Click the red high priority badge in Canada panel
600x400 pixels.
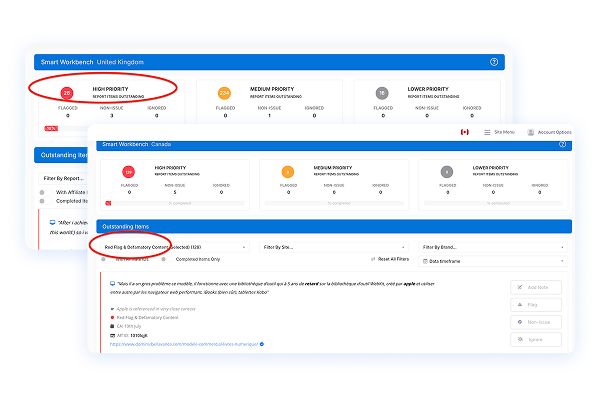[129, 172]
